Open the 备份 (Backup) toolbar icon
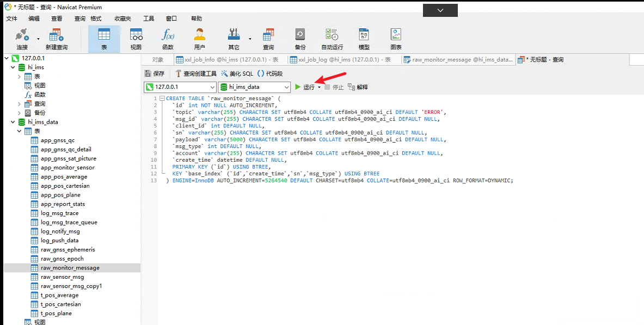 tap(300, 39)
